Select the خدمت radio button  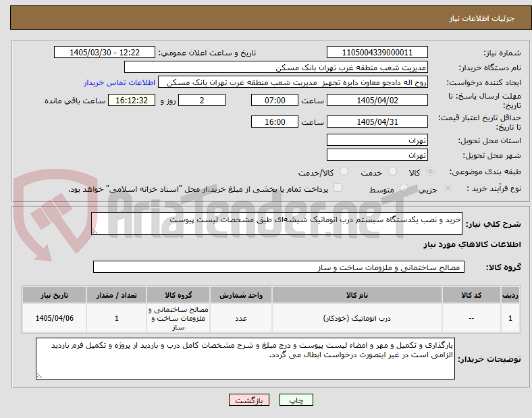[x=392, y=172]
